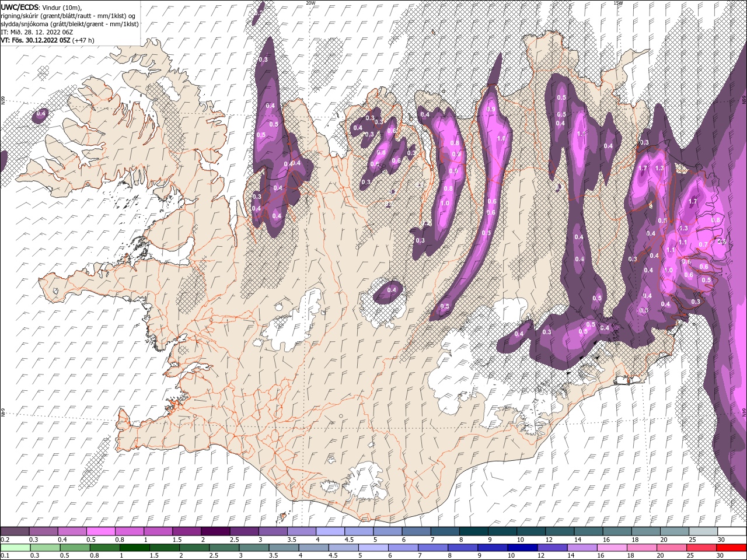Image resolution: width=747 pixels, height=560 pixels.
Task: Pick the green rain swatch between 0.5 and 0.8
Action: click(x=75, y=548)
